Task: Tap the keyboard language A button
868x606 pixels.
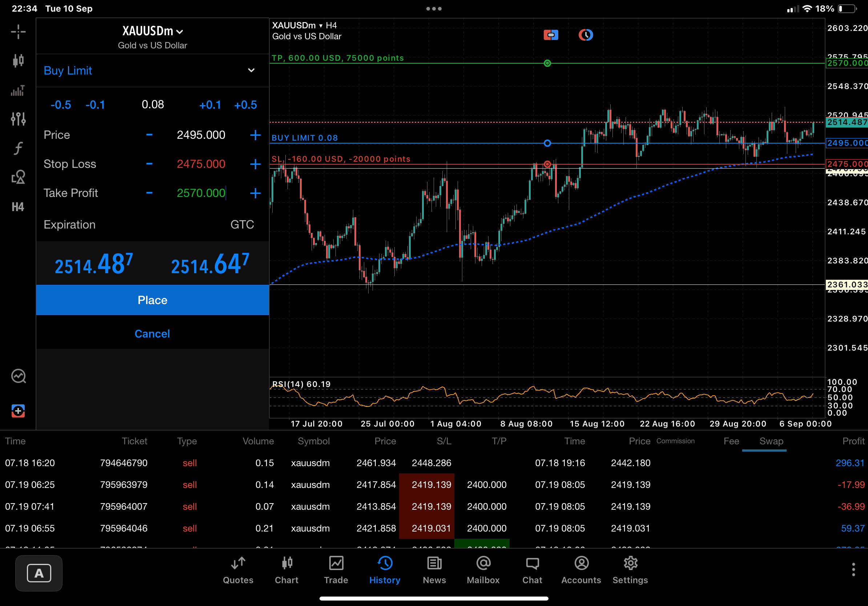Action: pos(39,573)
